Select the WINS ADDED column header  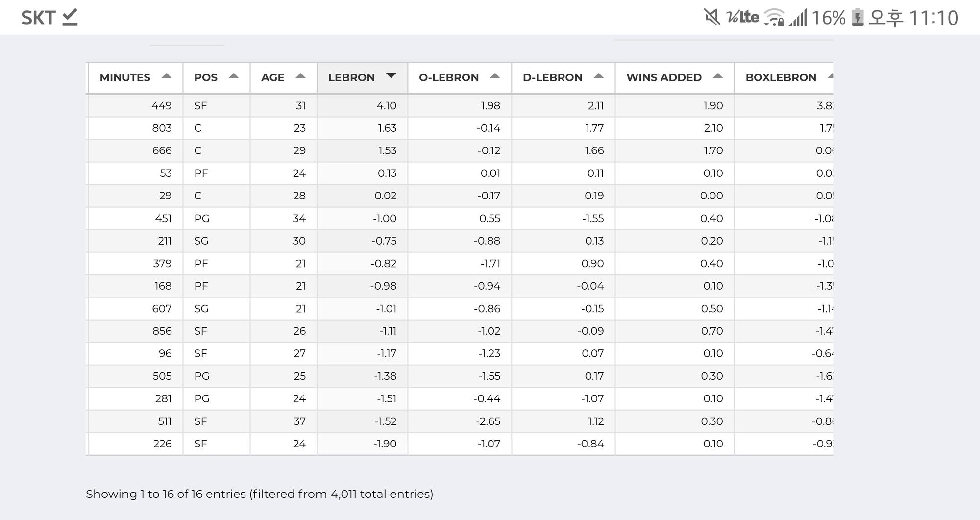tap(663, 77)
